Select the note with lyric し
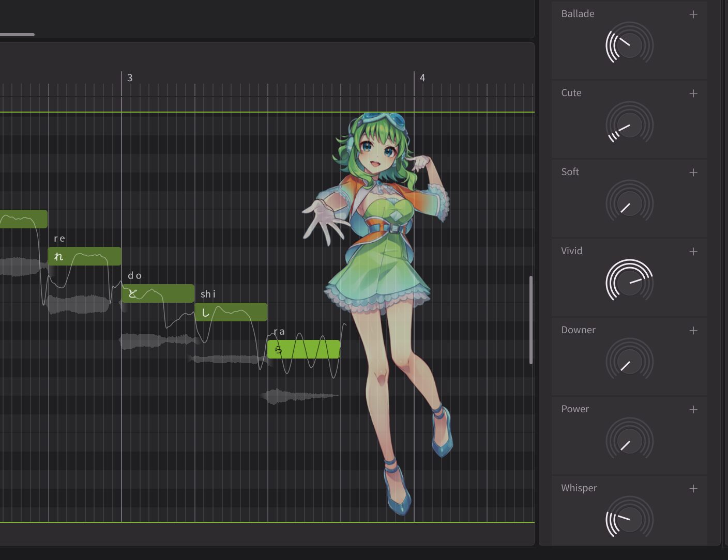The image size is (728, 560). 231,312
